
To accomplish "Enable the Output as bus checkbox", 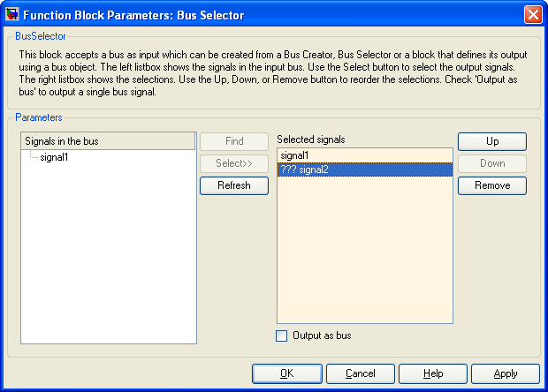I will pyautogui.click(x=281, y=335).
